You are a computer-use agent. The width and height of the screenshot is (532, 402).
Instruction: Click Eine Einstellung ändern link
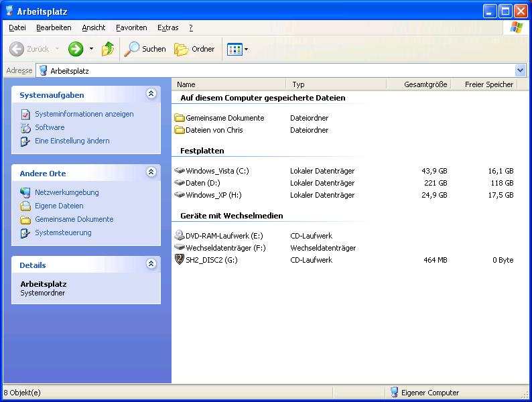[72, 141]
